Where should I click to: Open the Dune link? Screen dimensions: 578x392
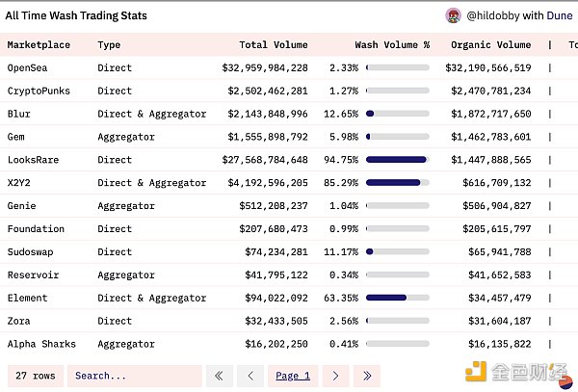point(560,15)
